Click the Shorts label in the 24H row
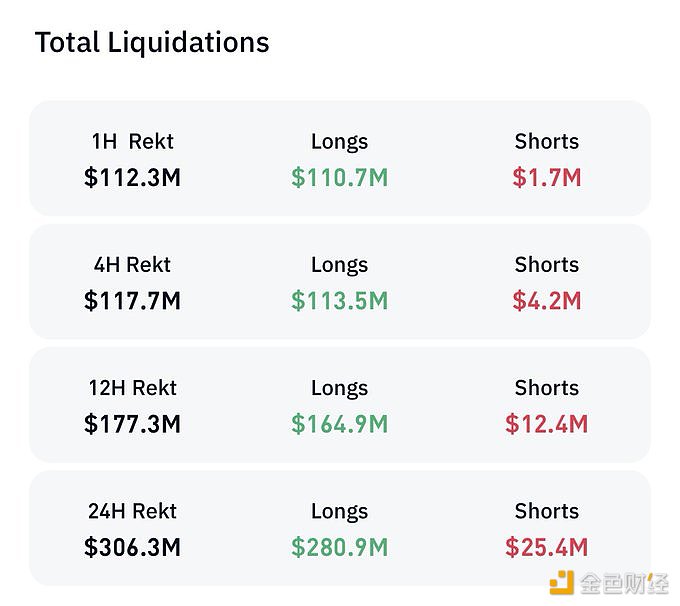680x606 pixels. tap(546, 511)
